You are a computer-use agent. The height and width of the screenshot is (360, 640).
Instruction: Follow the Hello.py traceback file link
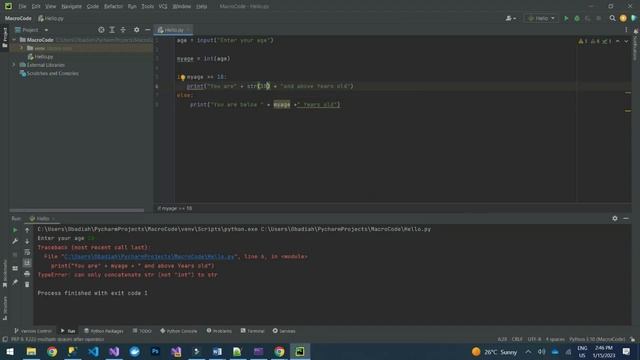tap(149, 256)
